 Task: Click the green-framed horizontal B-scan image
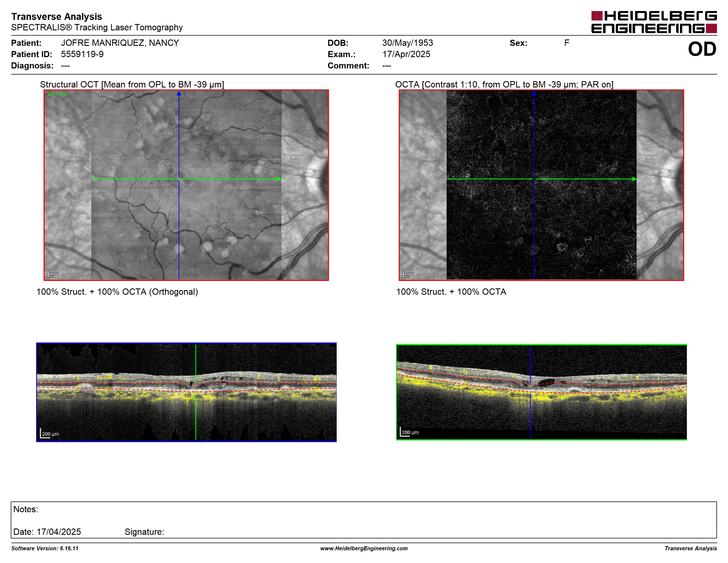pos(541,392)
